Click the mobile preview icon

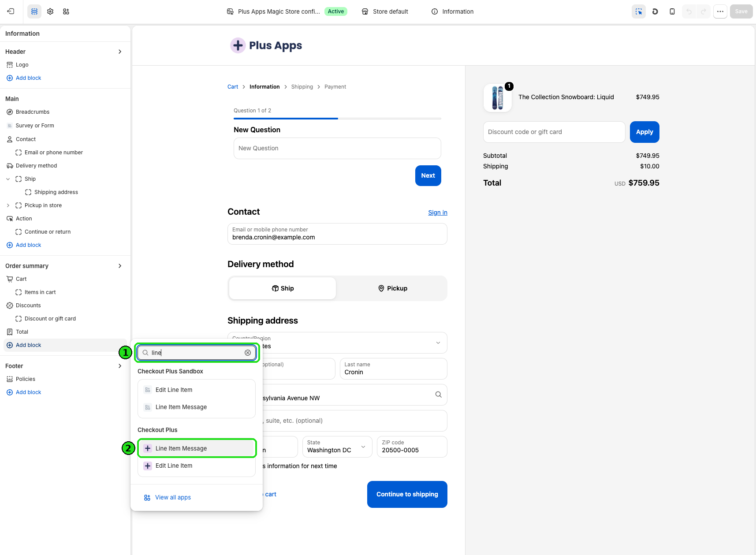(672, 11)
